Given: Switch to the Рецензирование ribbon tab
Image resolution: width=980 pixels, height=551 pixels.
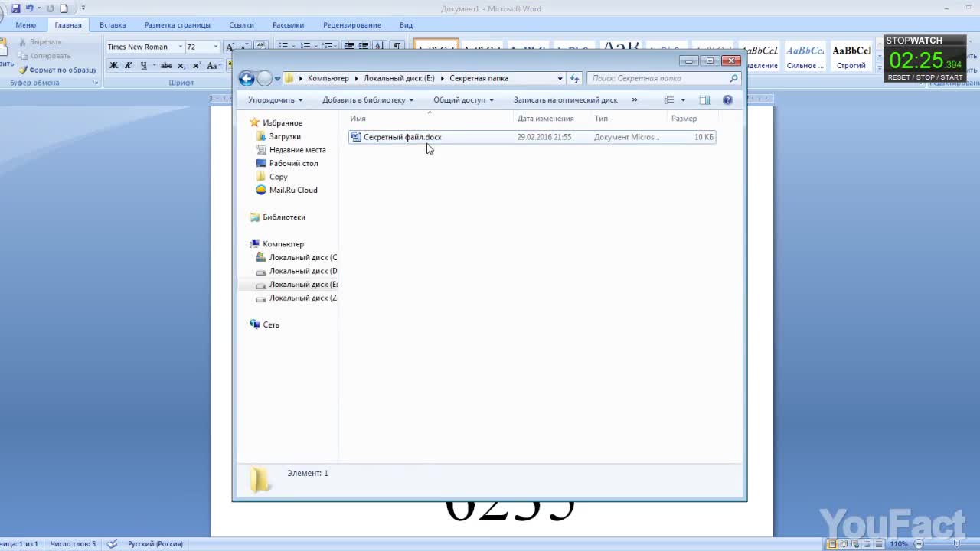Looking at the screenshot, I should click(x=351, y=25).
